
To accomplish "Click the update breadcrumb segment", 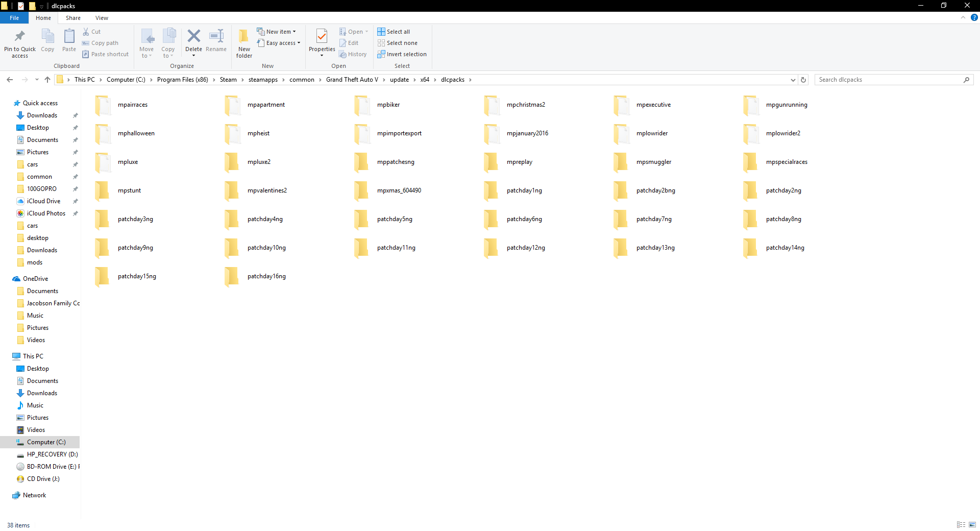I will point(399,80).
